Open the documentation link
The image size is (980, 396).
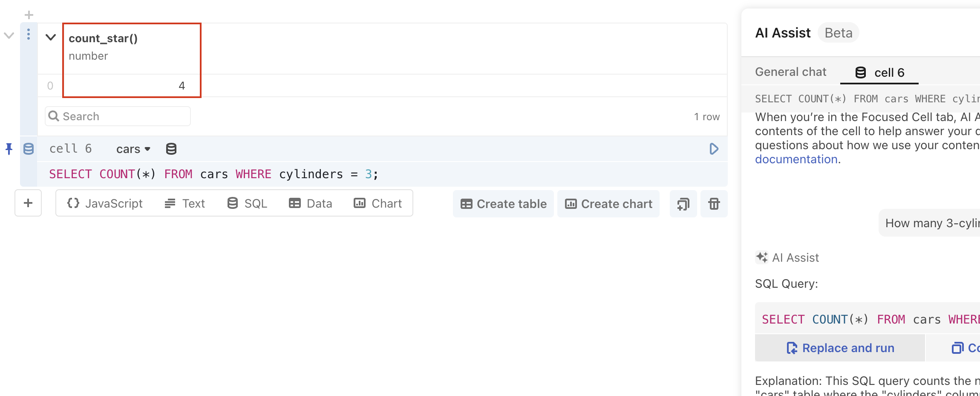pyautogui.click(x=796, y=159)
